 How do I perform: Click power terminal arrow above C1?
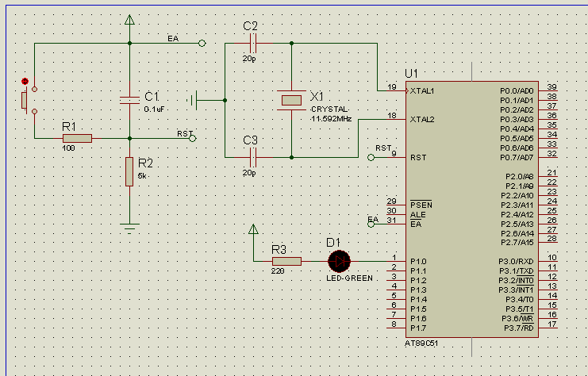129,20
